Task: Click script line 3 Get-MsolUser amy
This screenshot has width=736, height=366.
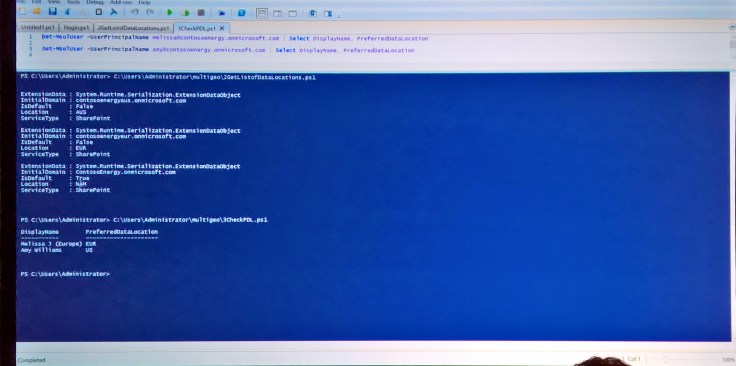Action: coord(228,50)
